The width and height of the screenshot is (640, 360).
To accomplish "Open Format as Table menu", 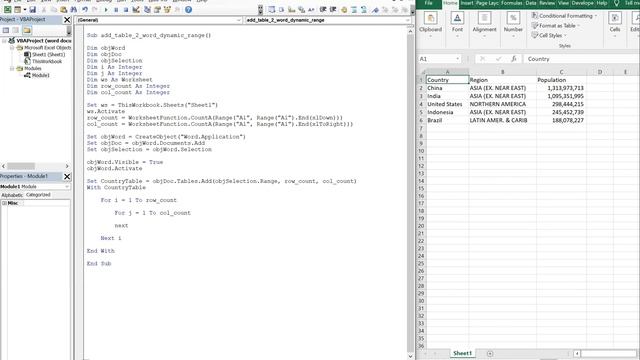I will (x=556, y=26).
